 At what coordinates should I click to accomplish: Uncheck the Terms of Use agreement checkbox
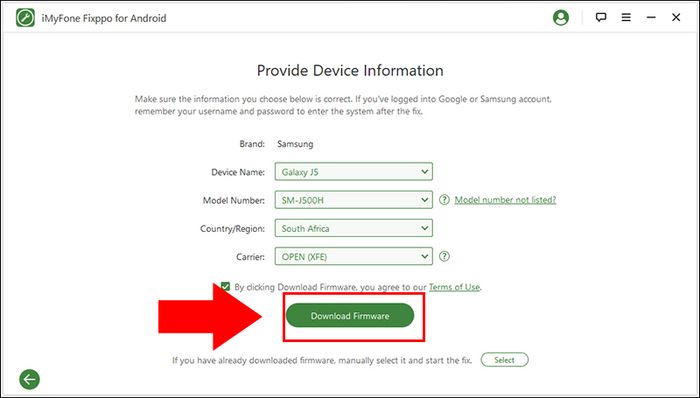pyautogui.click(x=225, y=286)
